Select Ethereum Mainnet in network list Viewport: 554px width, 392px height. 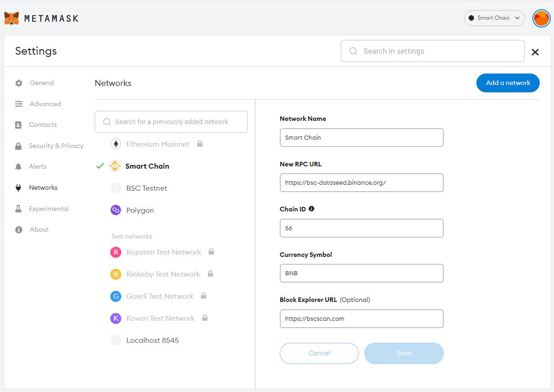tap(158, 144)
